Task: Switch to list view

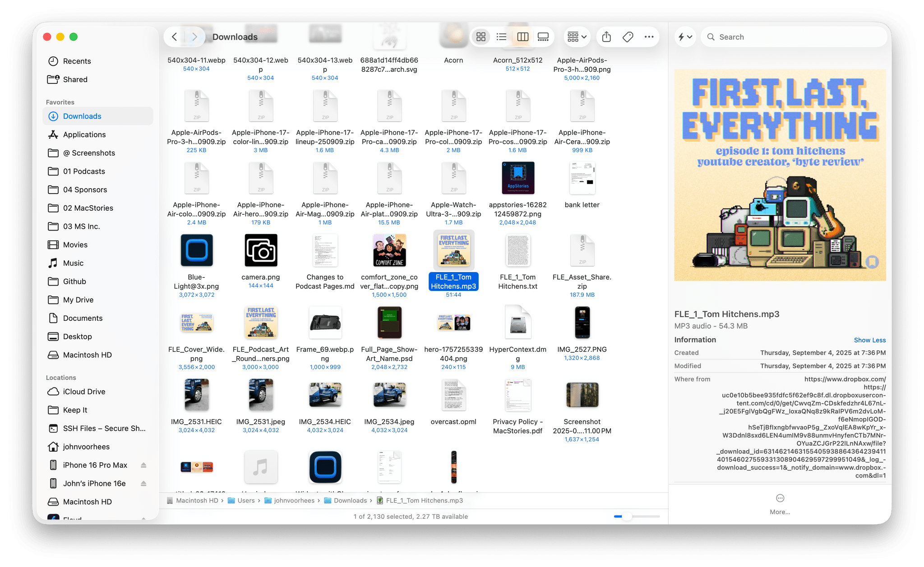Action: (x=501, y=37)
